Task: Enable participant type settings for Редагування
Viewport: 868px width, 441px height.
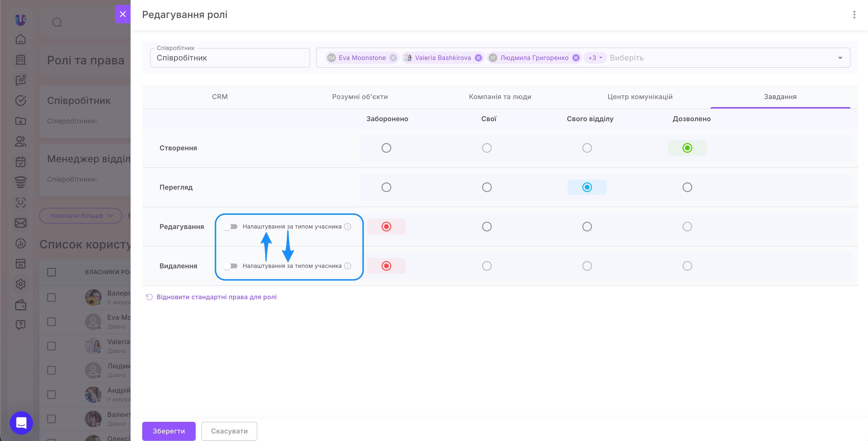Action: point(231,227)
